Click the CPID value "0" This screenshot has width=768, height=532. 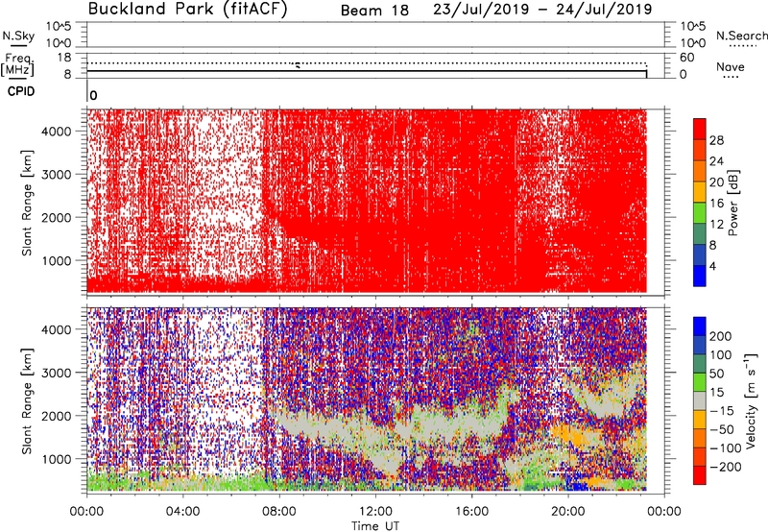point(93,95)
